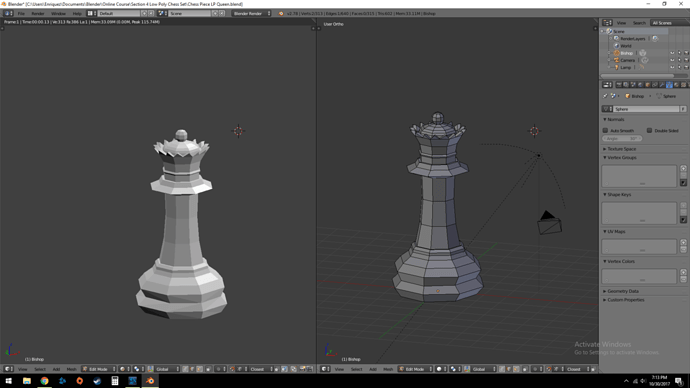The image size is (690, 388).
Task: Open the Blender Render engine dropdown
Action: [251, 14]
